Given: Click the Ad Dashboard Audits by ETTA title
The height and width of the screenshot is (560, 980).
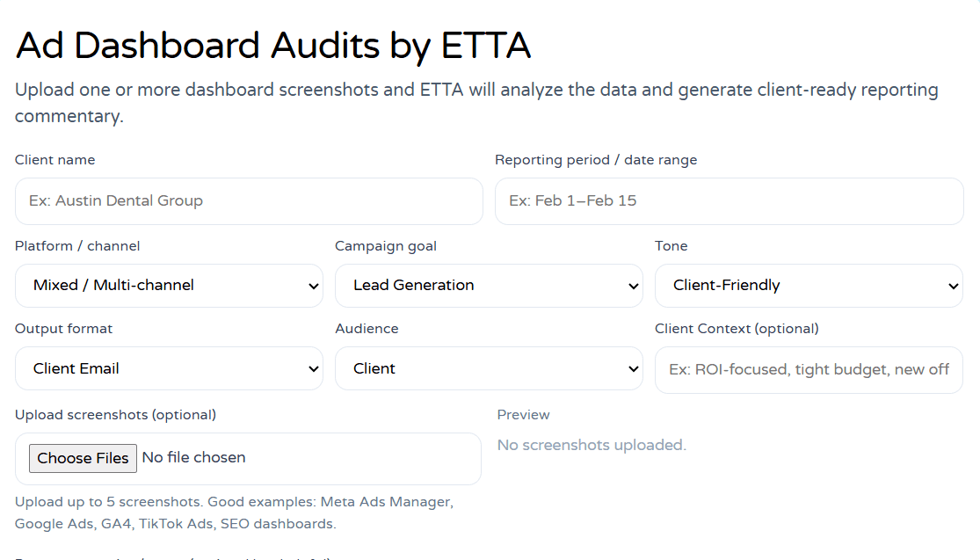Looking at the screenshot, I should pos(272,46).
